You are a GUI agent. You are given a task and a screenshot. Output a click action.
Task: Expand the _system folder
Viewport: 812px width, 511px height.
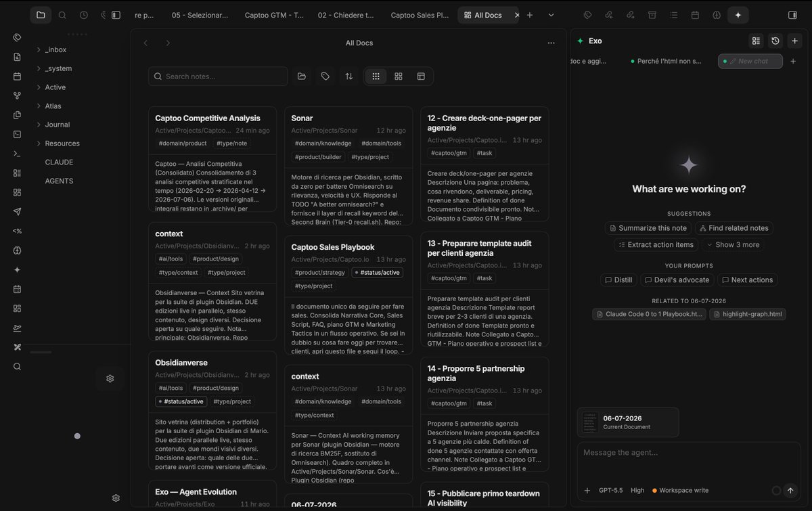[39, 68]
